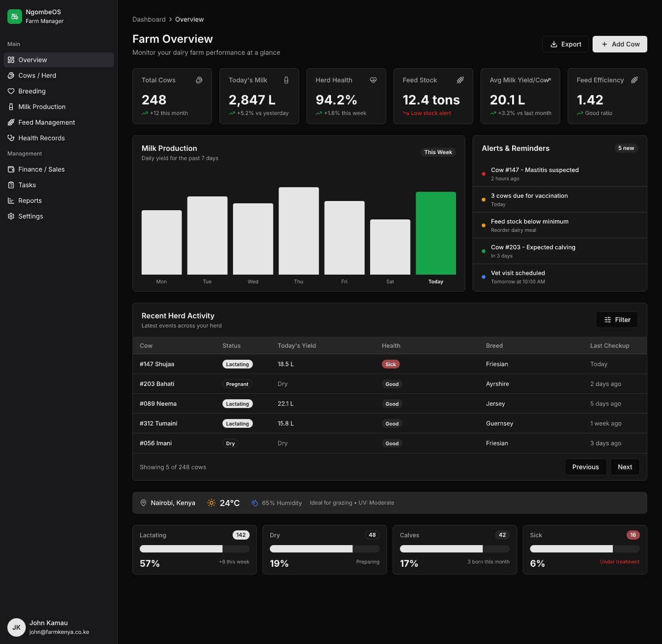Click the Feed Management wheat icon
This screenshot has height=644, width=662.
pyautogui.click(x=11, y=122)
